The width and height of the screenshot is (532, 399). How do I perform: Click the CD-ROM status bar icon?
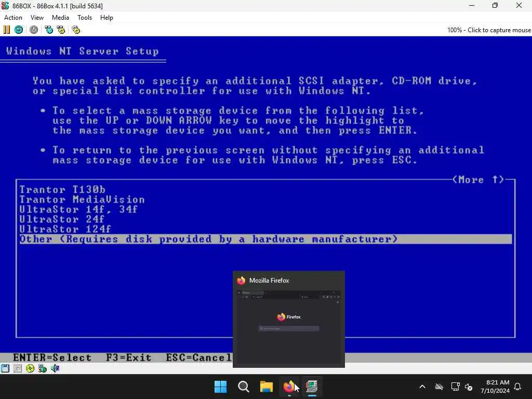pos(30,368)
